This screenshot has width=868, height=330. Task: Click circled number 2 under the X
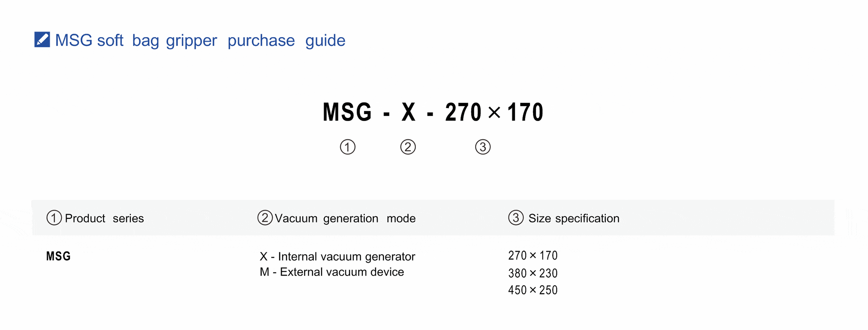click(408, 147)
